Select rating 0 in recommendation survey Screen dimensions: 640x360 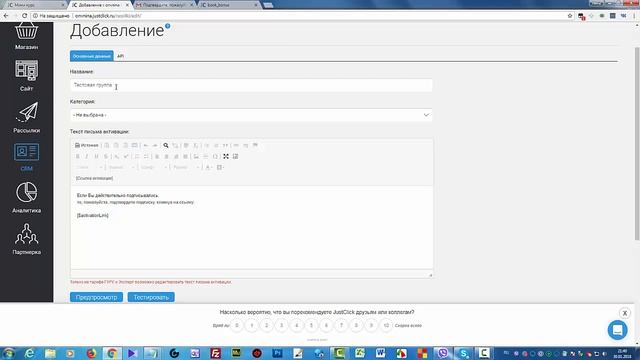click(237, 325)
